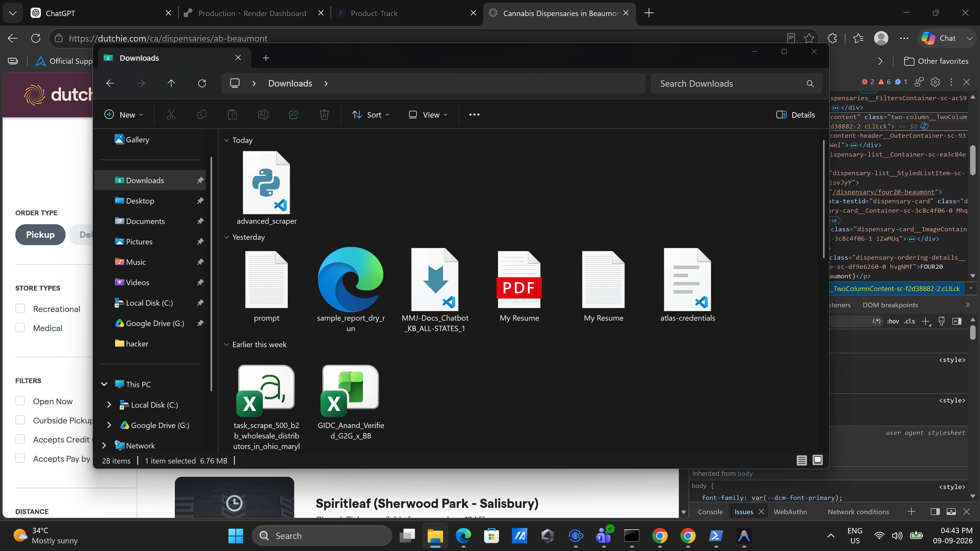980x551 pixels.
Task: Check the Recreational store type checkbox
Action: click(x=20, y=308)
